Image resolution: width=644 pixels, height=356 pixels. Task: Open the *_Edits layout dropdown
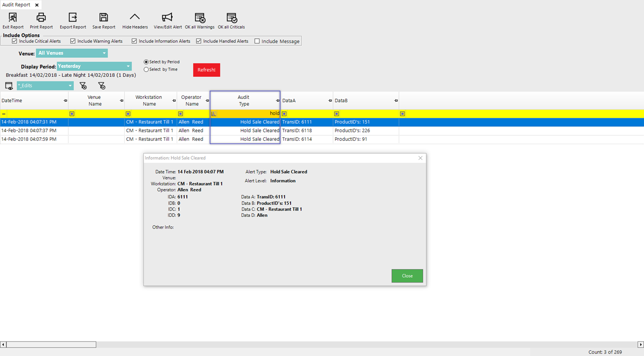pyautogui.click(x=70, y=86)
